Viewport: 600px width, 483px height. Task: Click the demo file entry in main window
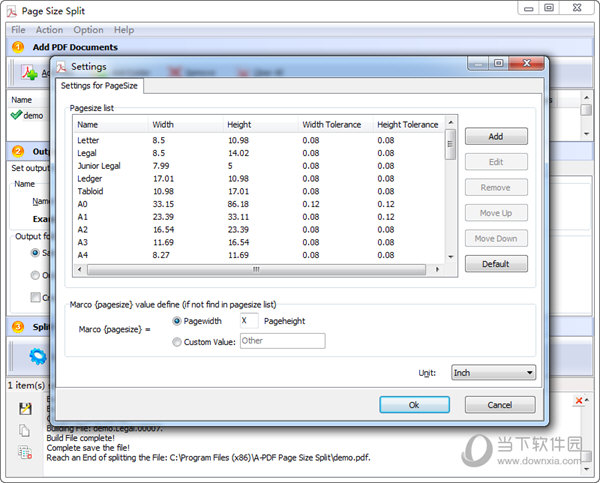[x=33, y=115]
